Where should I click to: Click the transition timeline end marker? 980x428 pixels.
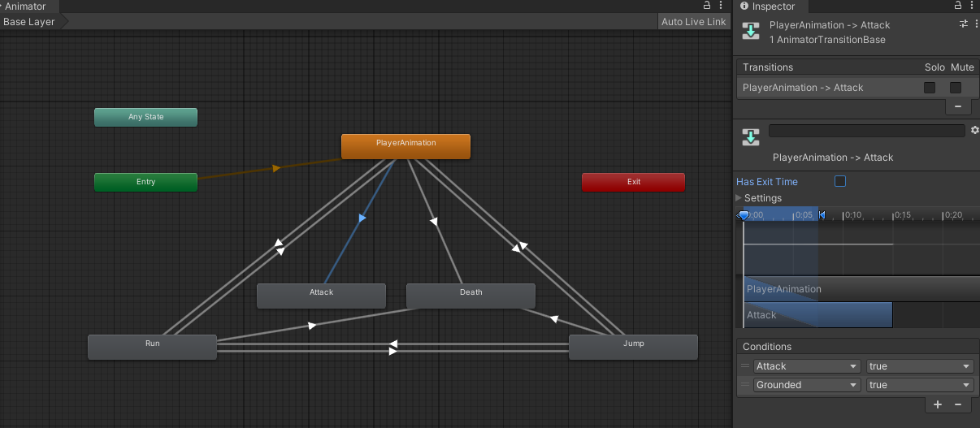click(x=822, y=215)
